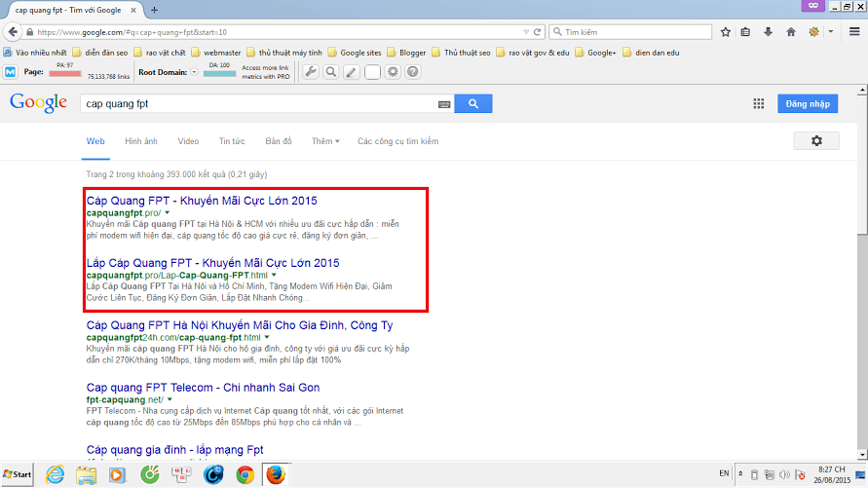Launch Chrome from the taskbar
This screenshot has width=868, height=488.
click(x=245, y=474)
